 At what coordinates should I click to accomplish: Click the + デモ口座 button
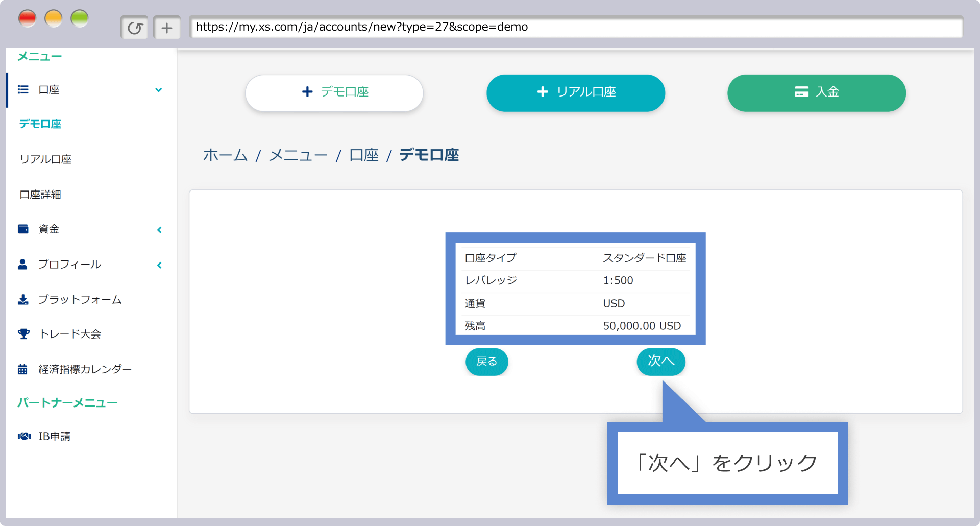point(334,92)
